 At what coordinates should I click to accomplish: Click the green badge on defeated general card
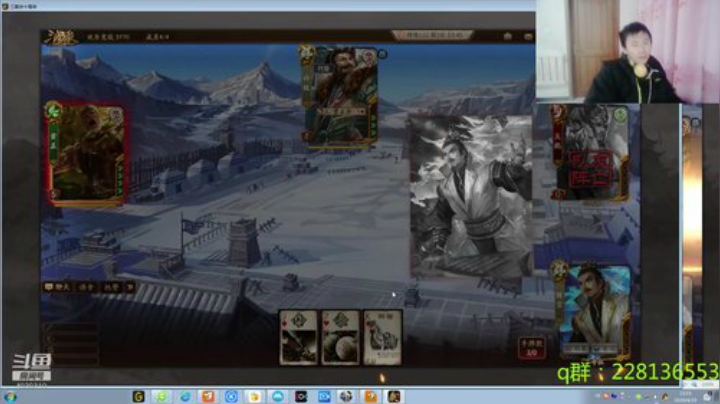(x=620, y=114)
